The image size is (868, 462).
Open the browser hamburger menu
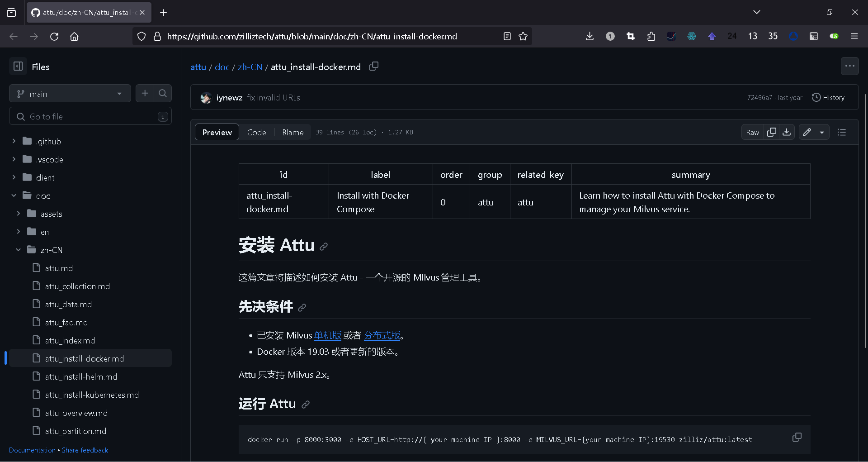point(854,36)
